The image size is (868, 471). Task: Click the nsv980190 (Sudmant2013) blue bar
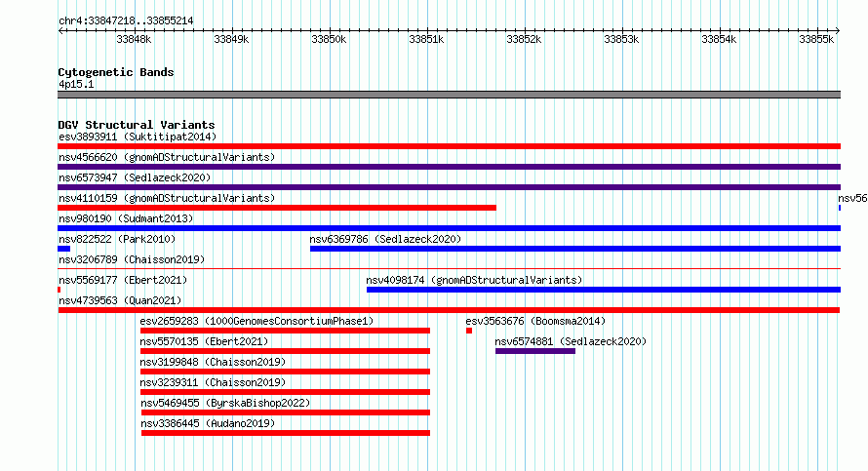pyautogui.click(x=449, y=228)
